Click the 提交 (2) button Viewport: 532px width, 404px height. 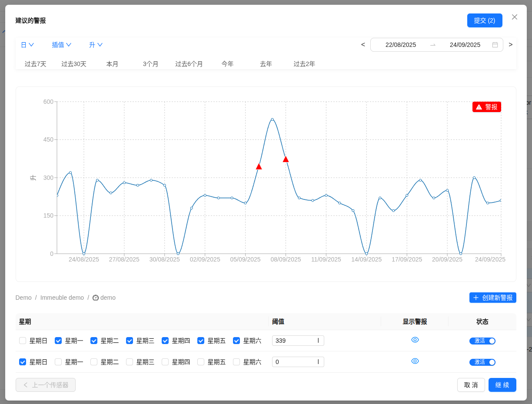[484, 20]
